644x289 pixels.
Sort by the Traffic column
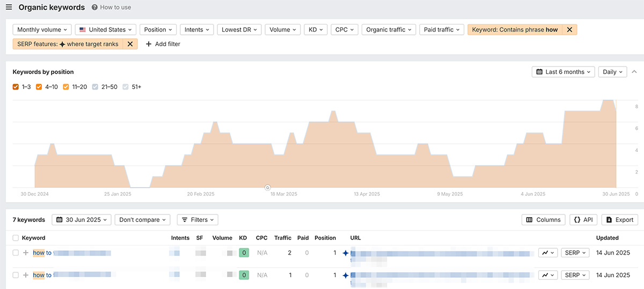283,238
